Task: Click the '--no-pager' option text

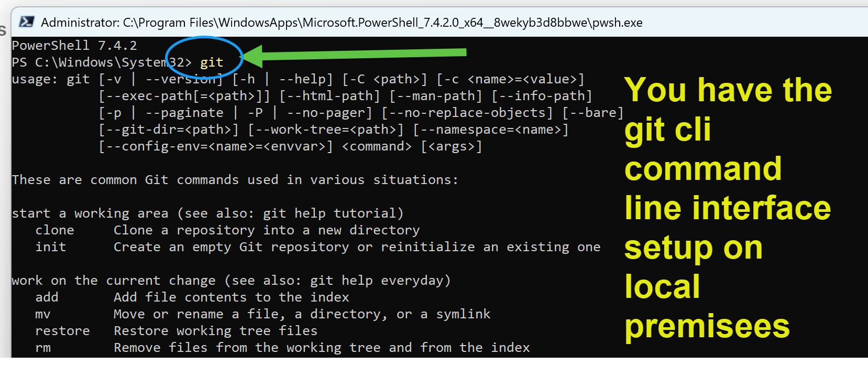Action: [325, 113]
